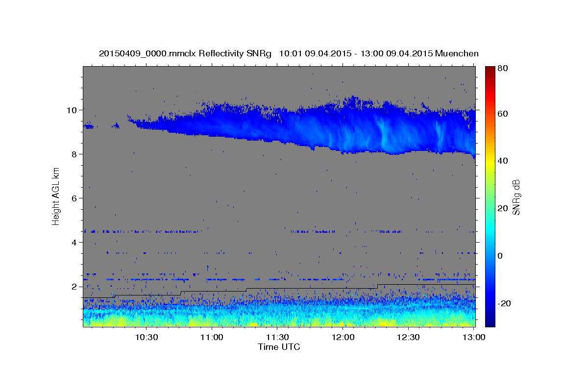This screenshot has height=392, width=588.
Task: Click the colorbar value 0
Action: tap(500, 256)
